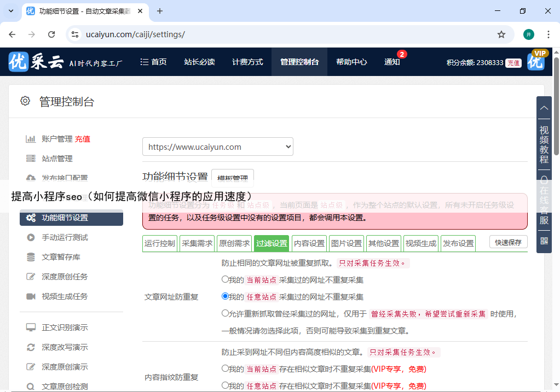Click the 站点管理 server icon
Screen dimensions: 560x392
coord(31,159)
